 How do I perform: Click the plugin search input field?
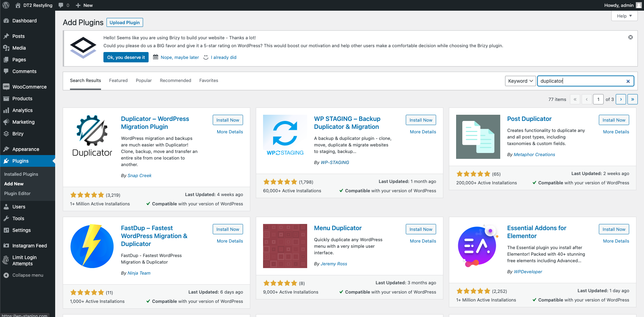(581, 81)
